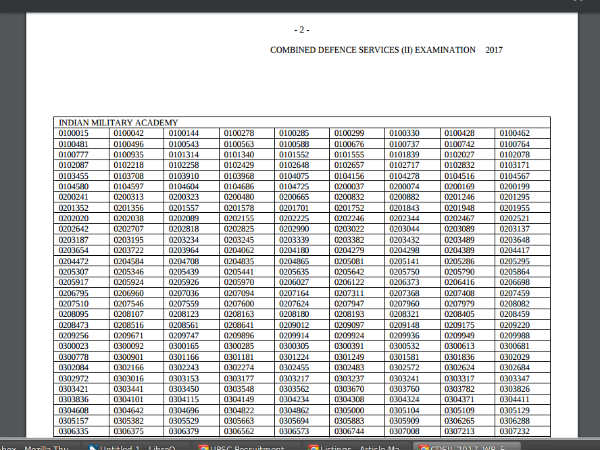Select roll number 0200241

click(73, 197)
